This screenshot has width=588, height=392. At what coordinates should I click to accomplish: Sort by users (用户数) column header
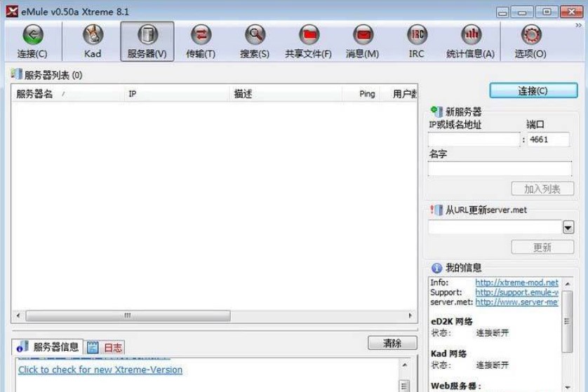(x=399, y=94)
